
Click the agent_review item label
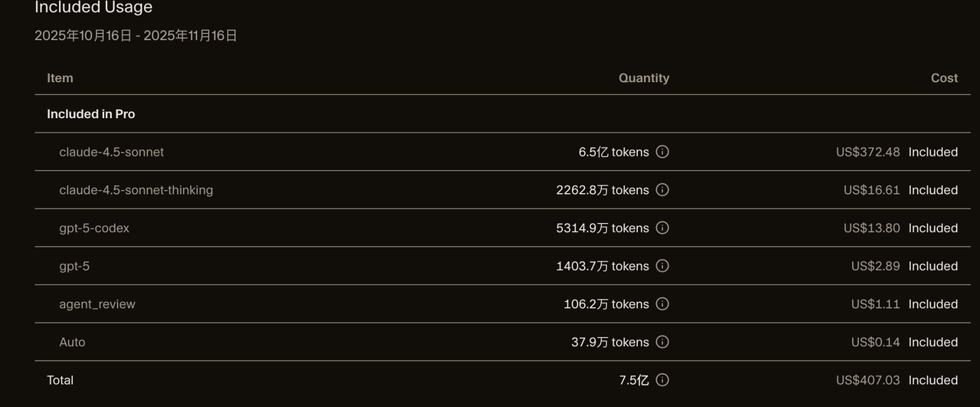pos(97,304)
